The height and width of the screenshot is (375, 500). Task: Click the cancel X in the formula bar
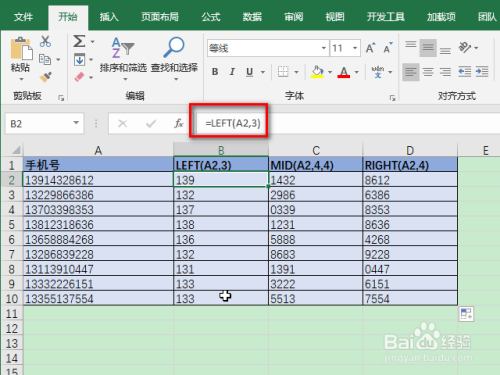click(x=122, y=124)
